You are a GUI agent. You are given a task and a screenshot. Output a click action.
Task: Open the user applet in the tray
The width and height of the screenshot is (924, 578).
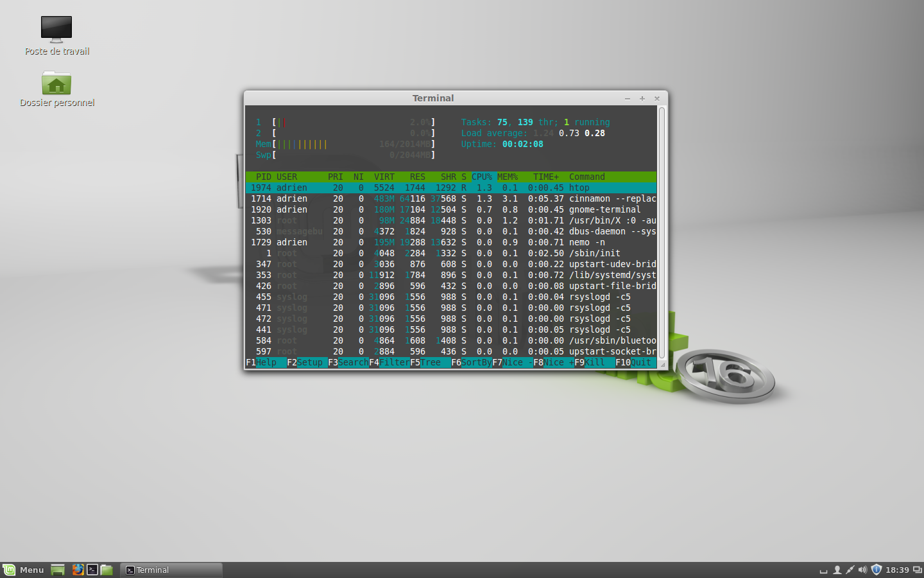coord(837,570)
